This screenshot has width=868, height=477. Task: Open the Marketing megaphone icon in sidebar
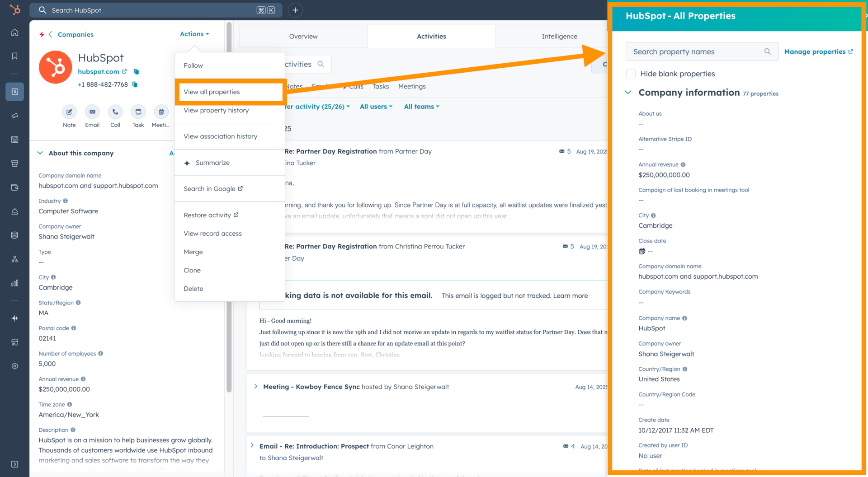tap(15, 116)
